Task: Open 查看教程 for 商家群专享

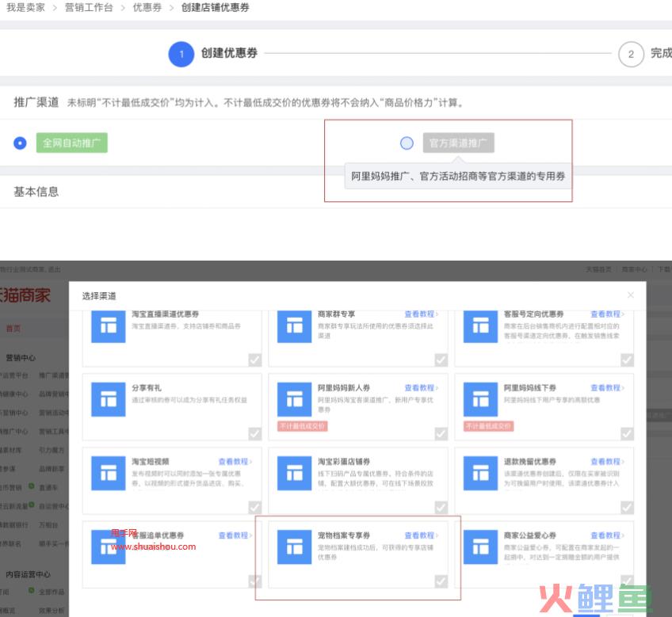Action: click(422, 314)
